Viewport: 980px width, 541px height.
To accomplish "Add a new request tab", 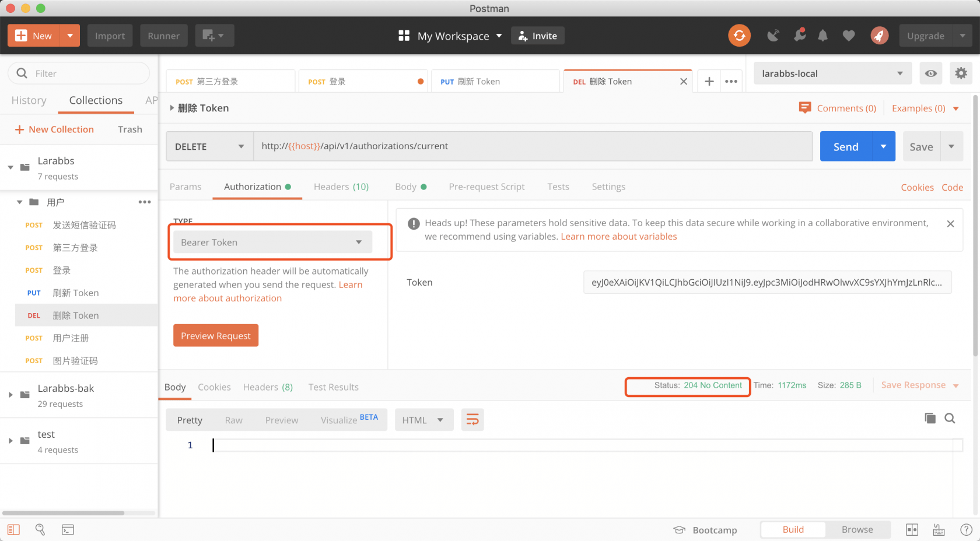I will [709, 82].
